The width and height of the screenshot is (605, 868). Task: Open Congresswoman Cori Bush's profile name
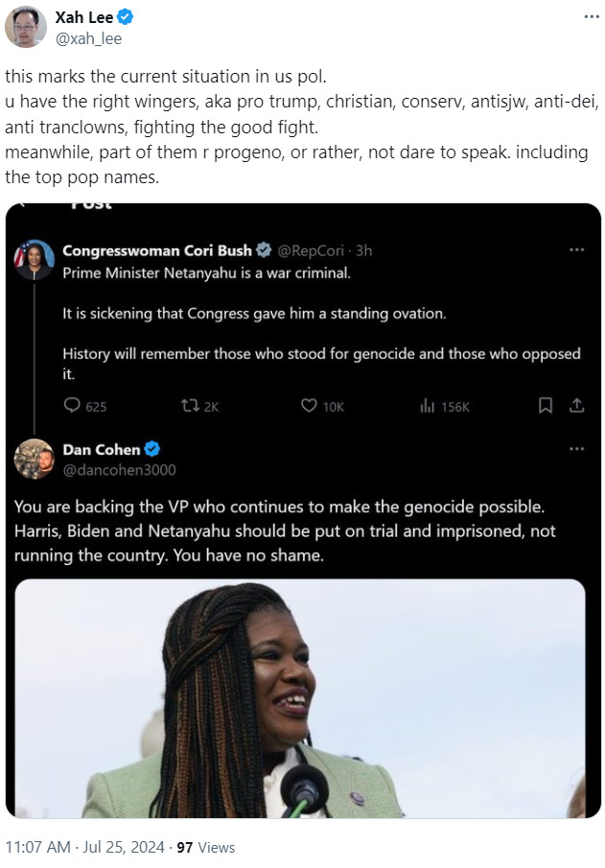pyautogui.click(x=156, y=250)
